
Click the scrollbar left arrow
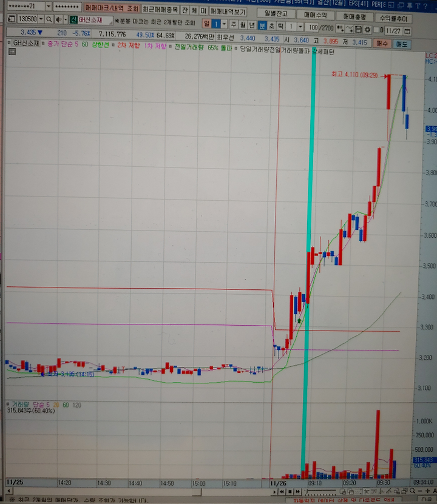click(9, 491)
